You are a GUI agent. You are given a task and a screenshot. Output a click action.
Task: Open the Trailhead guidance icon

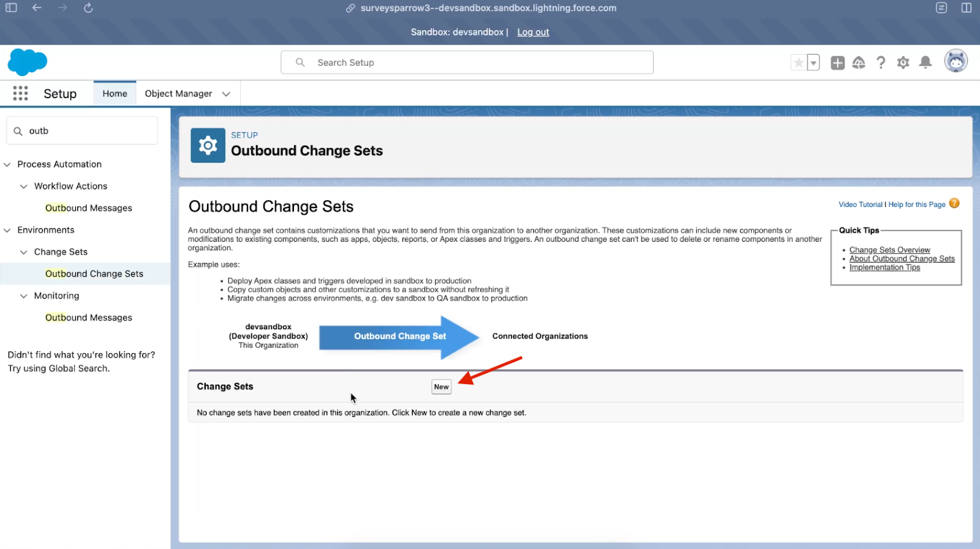click(x=859, y=62)
